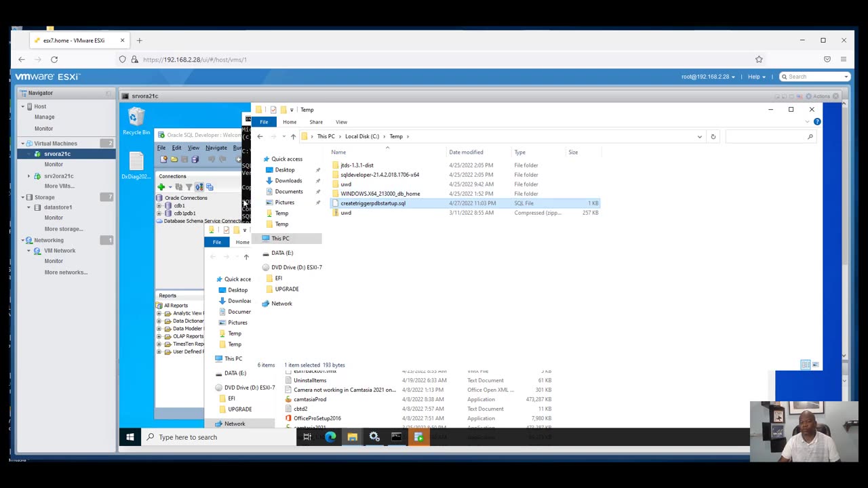Select the createtriggerpdbstartup.sql file

pos(373,203)
